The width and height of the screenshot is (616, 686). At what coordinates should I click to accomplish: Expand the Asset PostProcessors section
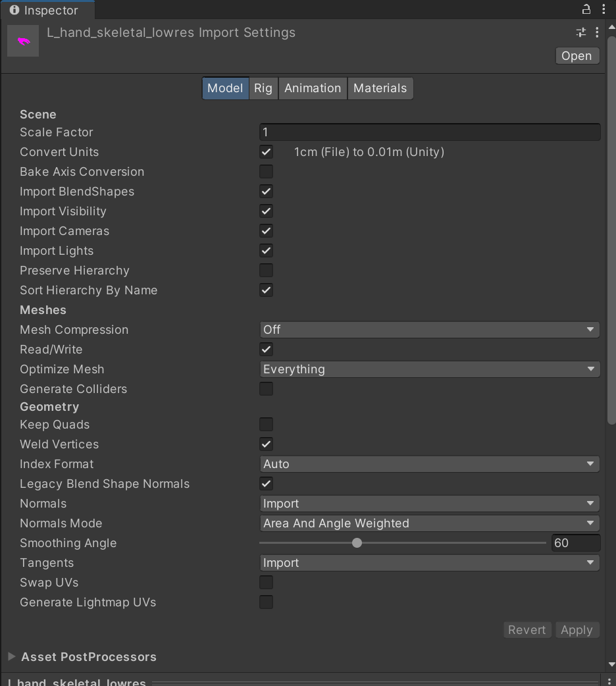coord(12,656)
